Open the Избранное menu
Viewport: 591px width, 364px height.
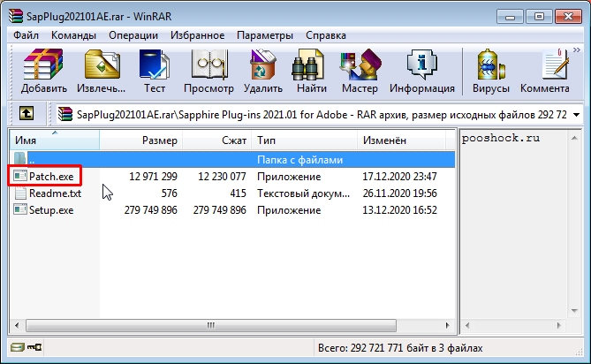click(x=198, y=35)
